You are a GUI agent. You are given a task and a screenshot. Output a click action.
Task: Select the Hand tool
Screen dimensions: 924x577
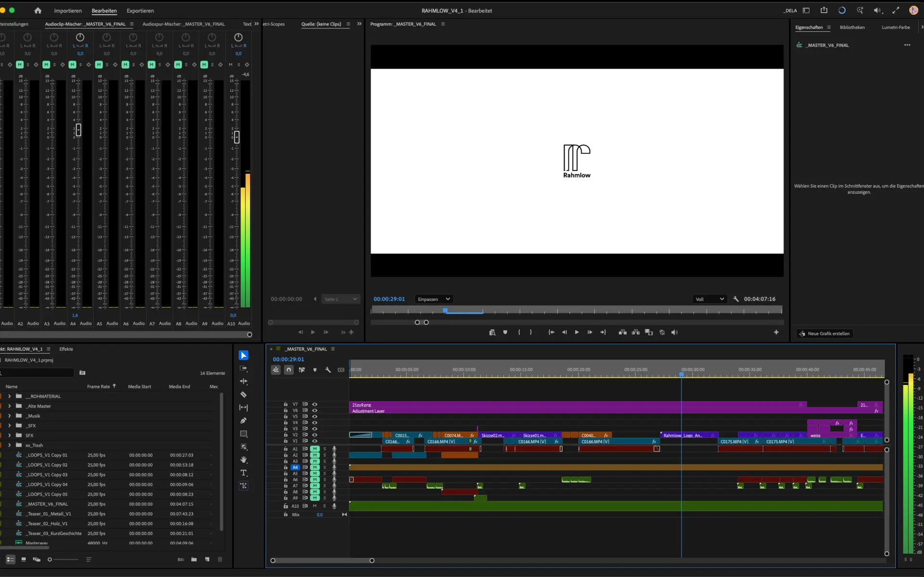click(x=244, y=460)
